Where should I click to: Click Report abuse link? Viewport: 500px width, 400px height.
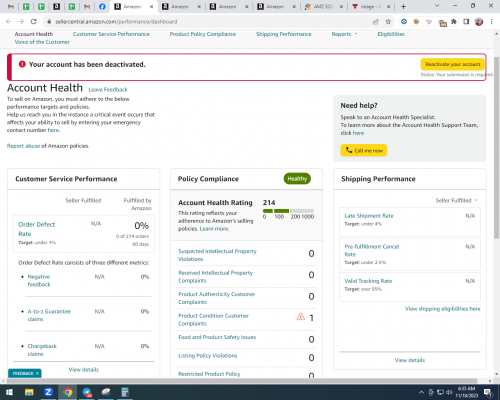pyautogui.click(x=23, y=146)
